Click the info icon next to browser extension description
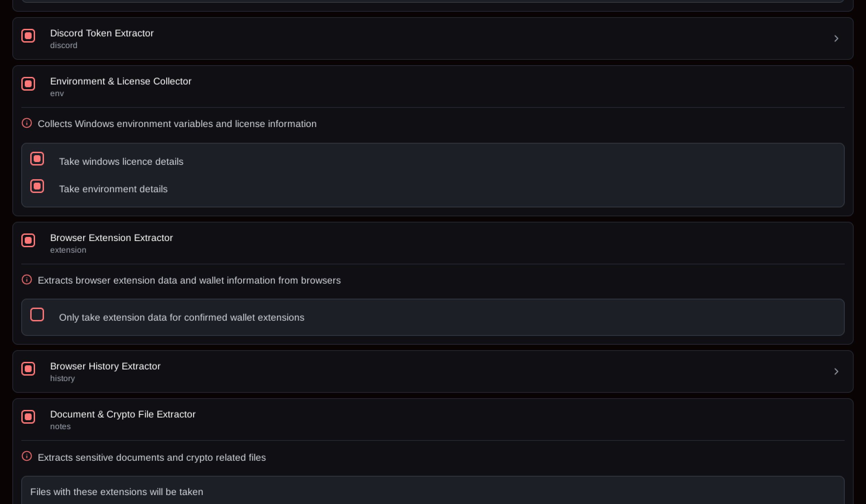The height and width of the screenshot is (504, 866). pos(27,279)
